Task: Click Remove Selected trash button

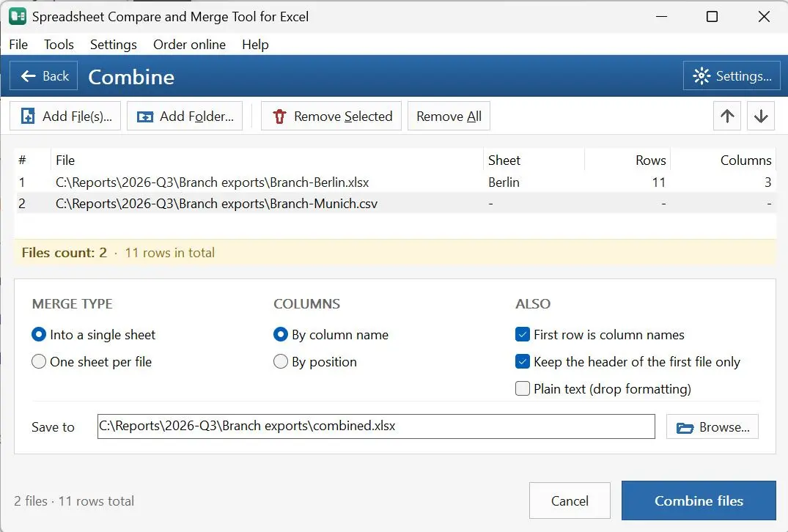Action: click(x=331, y=116)
